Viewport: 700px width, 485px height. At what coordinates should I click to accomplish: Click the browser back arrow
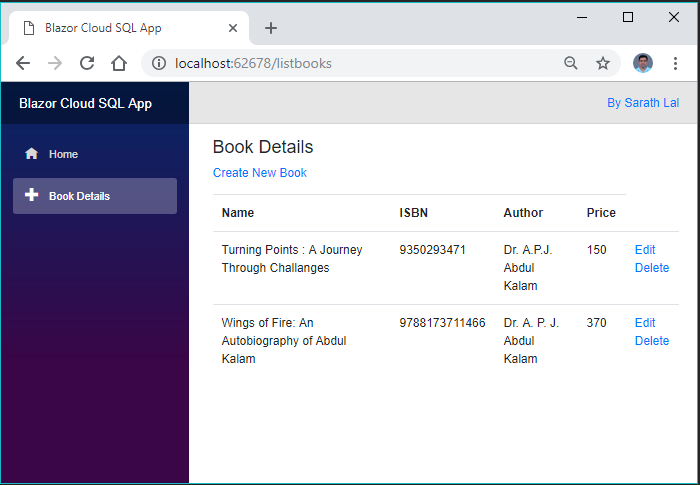click(23, 63)
